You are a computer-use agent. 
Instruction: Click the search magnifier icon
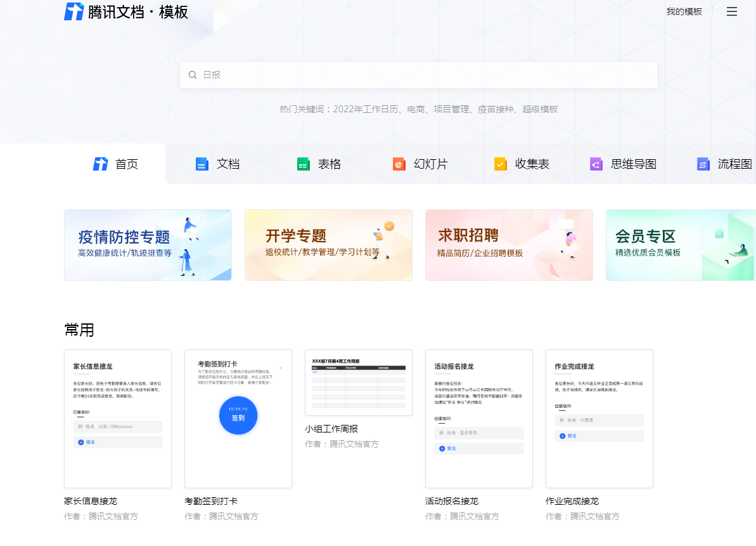point(193,75)
